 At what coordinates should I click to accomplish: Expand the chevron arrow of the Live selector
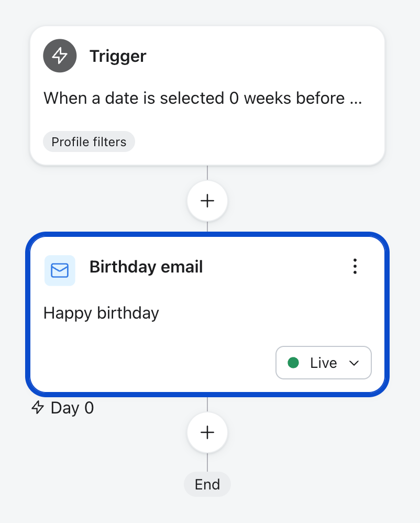pyautogui.click(x=354, y=363)
